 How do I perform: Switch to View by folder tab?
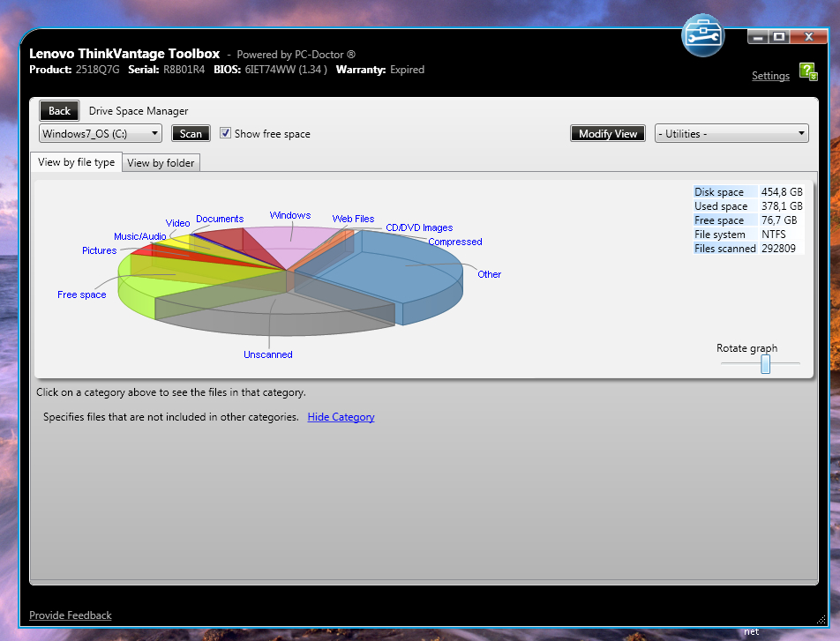(x=161, y=163)
